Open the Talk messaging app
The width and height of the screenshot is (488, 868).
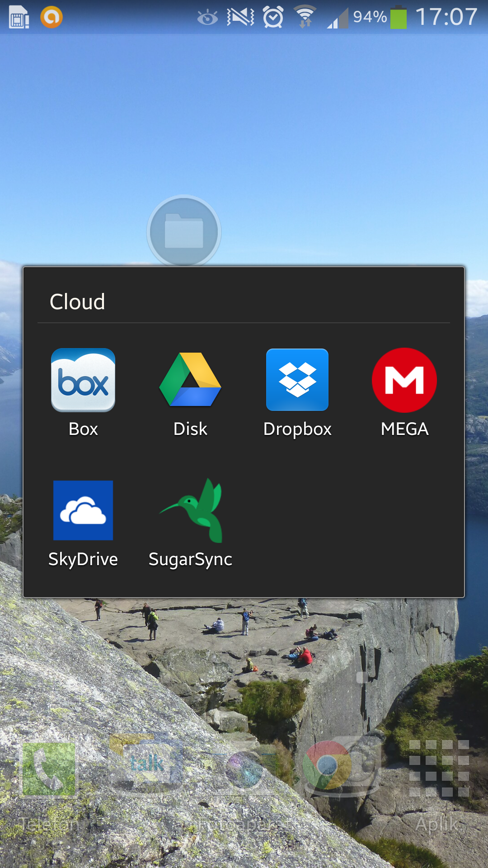[146, 765]
